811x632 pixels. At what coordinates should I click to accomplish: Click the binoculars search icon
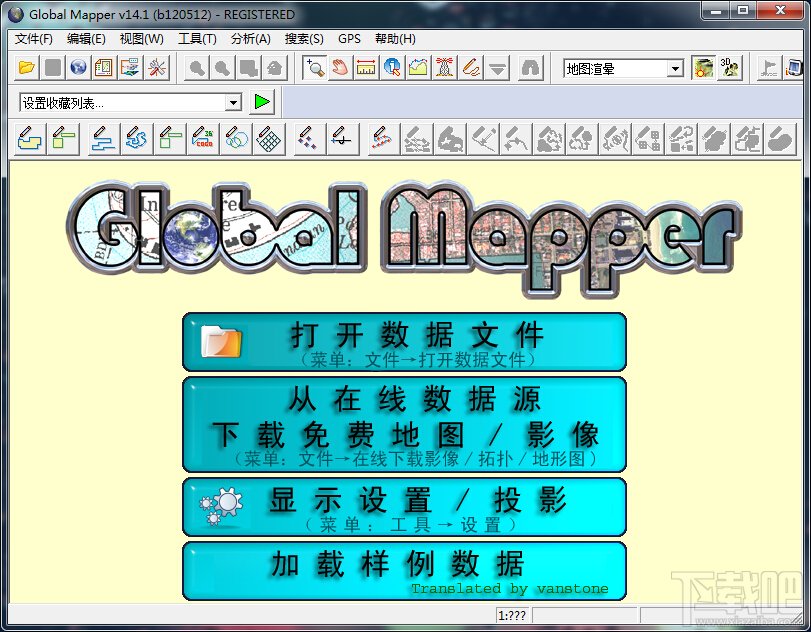[531, 68]
